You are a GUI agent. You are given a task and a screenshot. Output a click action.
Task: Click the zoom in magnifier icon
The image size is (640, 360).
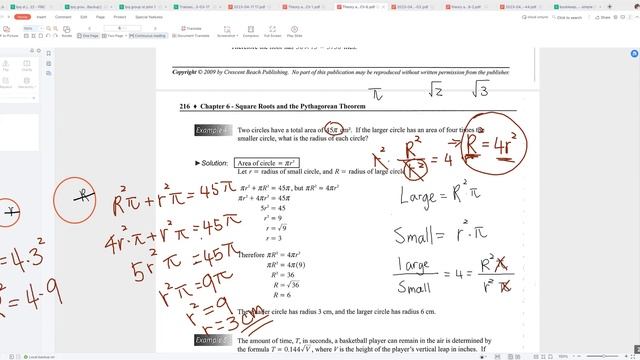click(56, 28)
